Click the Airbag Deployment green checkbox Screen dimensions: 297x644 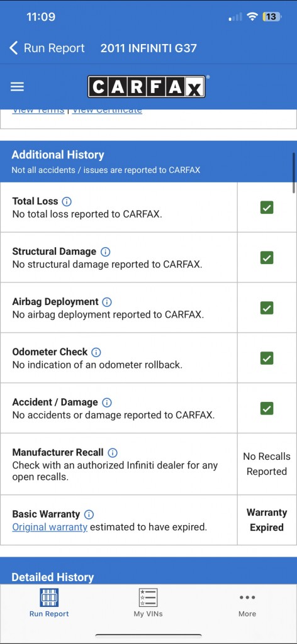tap(267, 308)
